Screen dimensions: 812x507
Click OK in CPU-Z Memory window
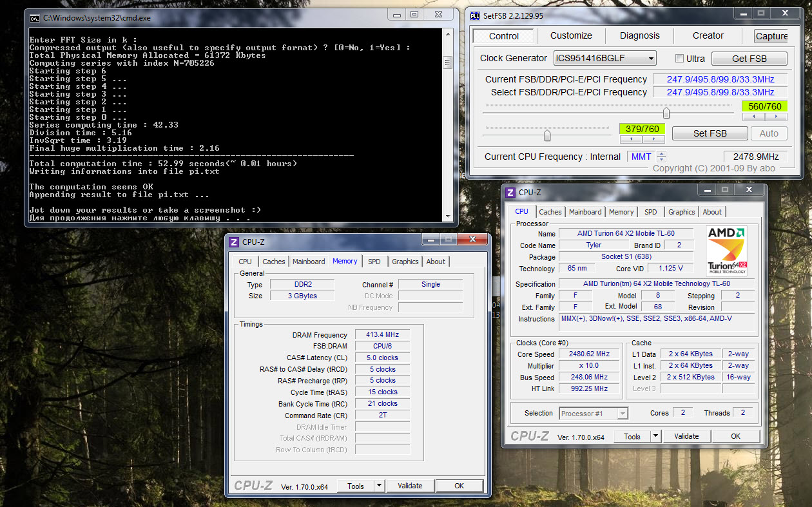(459, 486)
